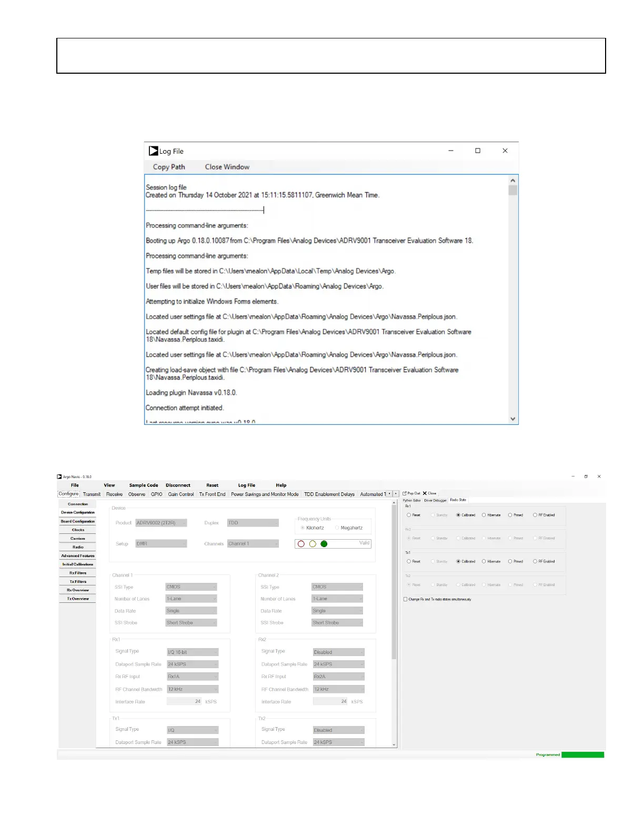Image resolution: width=644 pixels, height=834 pixels.
Task: Open the Product dropdown
Action: tap(161, 523)
